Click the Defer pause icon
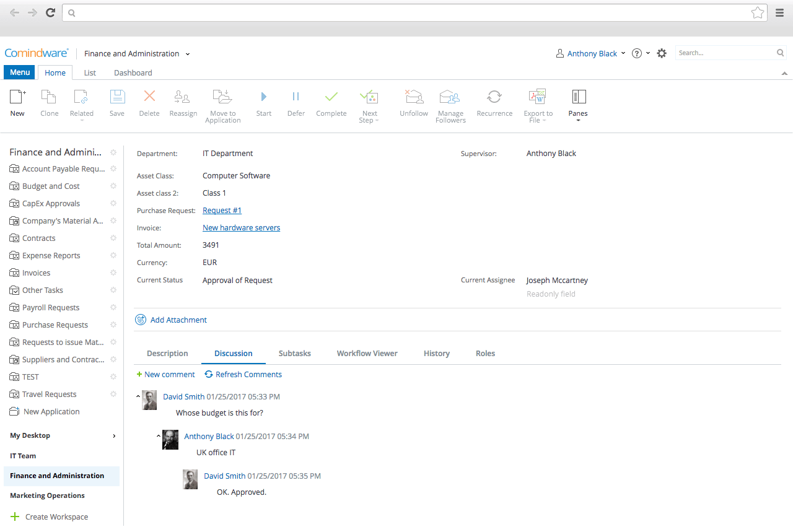 [x=296, y=97]
